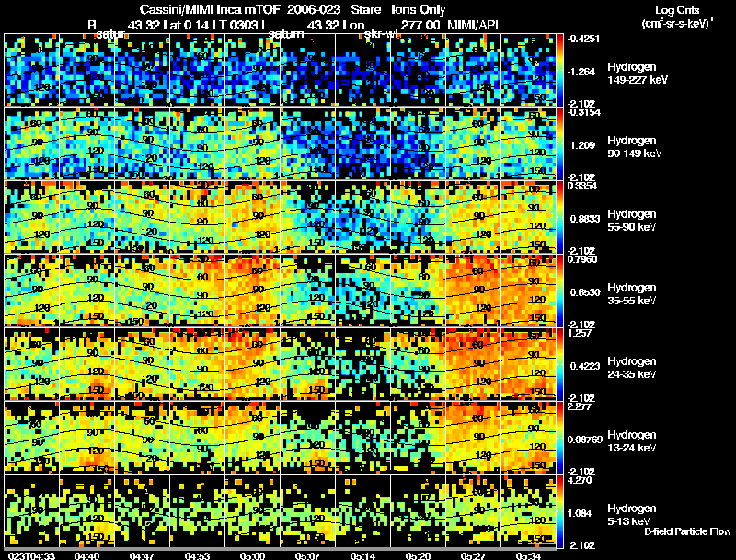Click the '0.6530' colorbar value
The image size is (736, 560).
click(x=585, y=292)
